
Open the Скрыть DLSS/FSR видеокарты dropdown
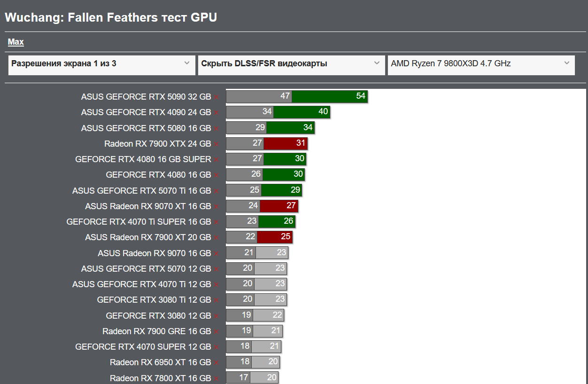[292, 65]
